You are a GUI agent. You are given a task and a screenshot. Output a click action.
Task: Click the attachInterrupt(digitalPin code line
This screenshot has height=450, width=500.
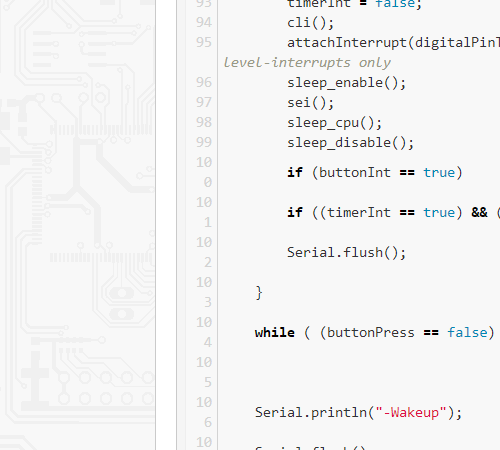tap(394, 43)
